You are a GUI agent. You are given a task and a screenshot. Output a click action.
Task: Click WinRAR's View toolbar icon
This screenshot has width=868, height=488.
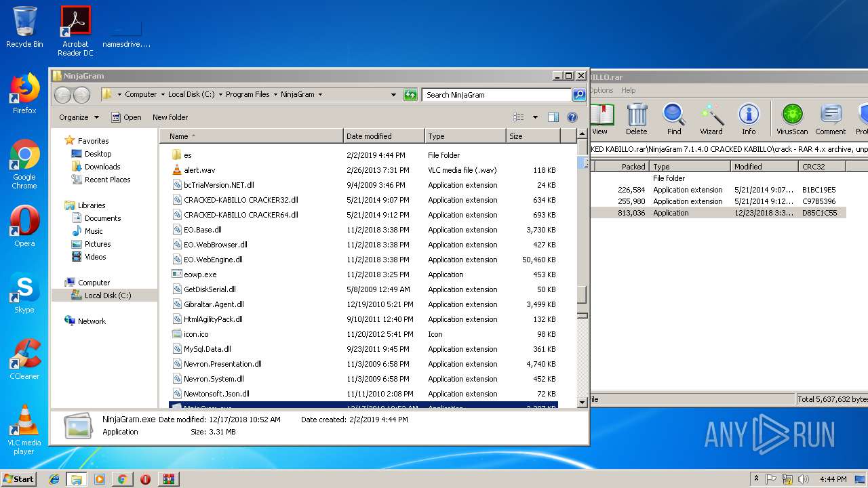pos(600,119)
